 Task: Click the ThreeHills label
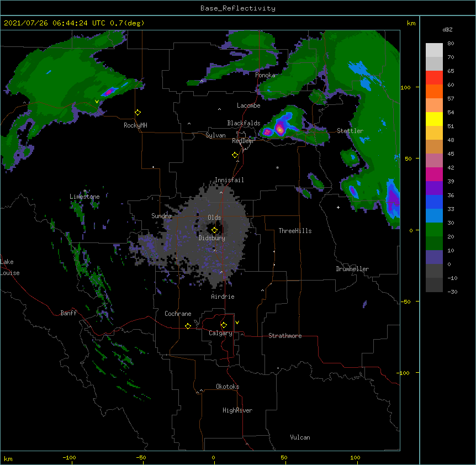tap(295, 231)
